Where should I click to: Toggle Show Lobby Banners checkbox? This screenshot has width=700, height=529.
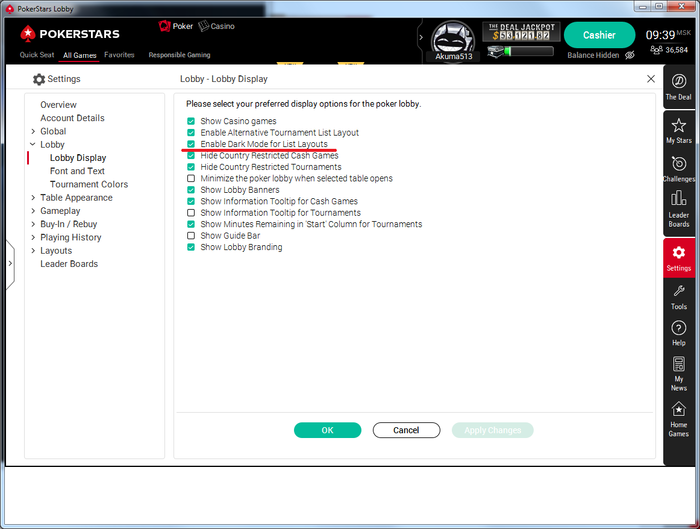click(x=191, y=190)
